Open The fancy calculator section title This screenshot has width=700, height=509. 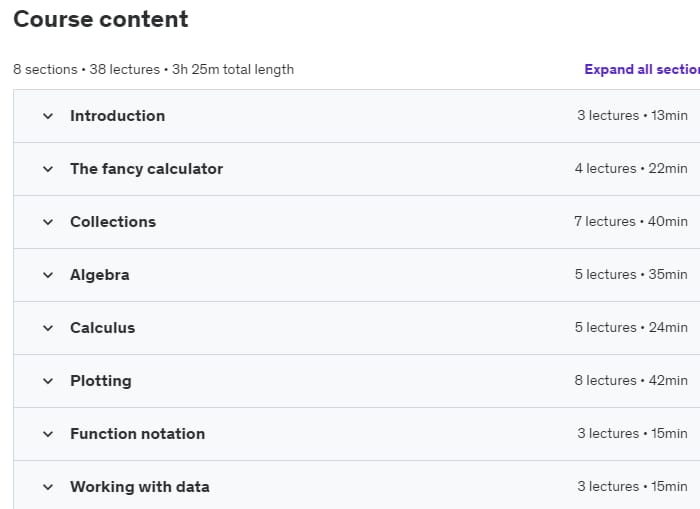[146, 169]
